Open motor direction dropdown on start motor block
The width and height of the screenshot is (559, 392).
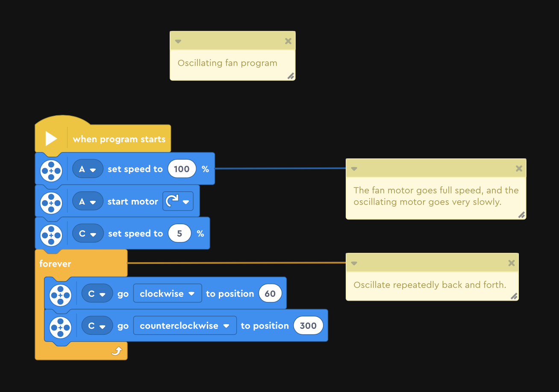coord(178,202)
